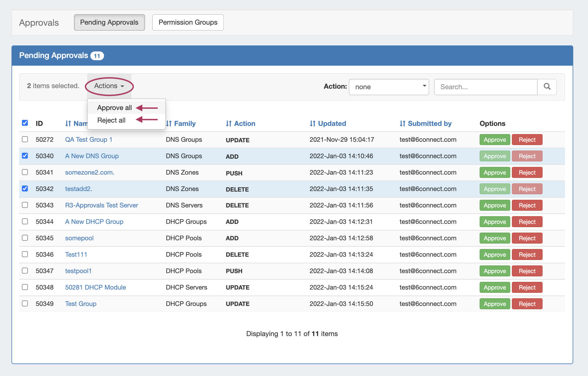Image resolution: width=588 pixels, height=376 pixels.
Task: Reject the somezone2.com. push request
Action: pos(527,172)
